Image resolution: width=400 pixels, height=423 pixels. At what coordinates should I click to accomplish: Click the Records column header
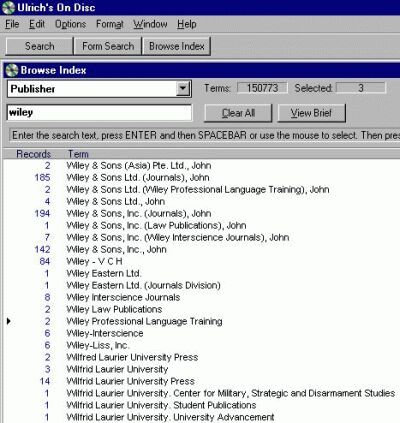(33, 154)
